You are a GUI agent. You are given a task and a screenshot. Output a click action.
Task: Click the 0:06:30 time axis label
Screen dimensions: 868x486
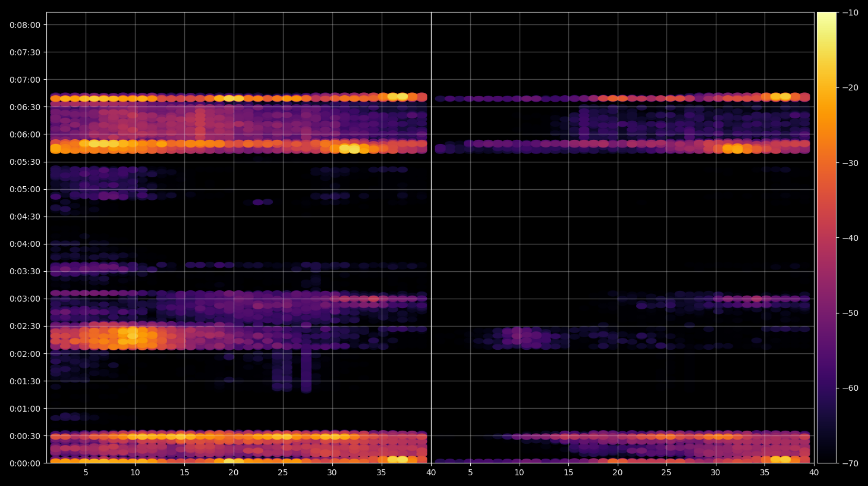point(25,107)
